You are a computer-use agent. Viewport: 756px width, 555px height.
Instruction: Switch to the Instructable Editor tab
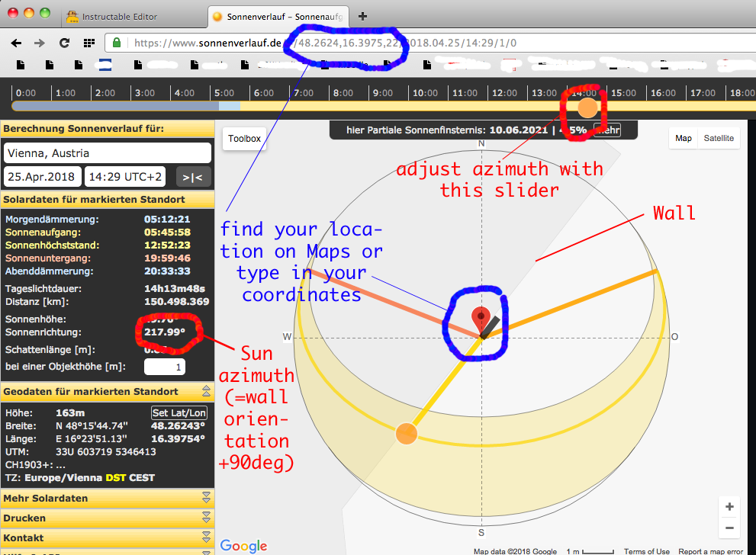pos(119,17)
